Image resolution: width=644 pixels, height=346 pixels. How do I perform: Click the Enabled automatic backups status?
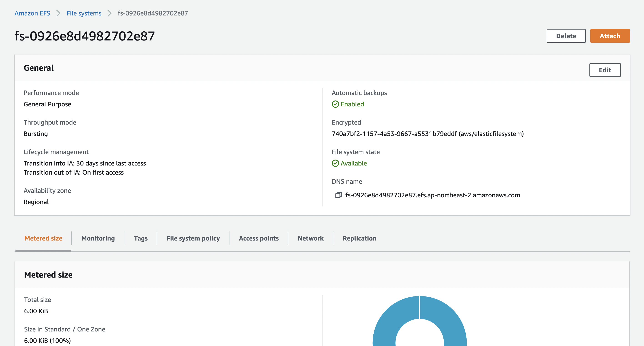point(352,104)
